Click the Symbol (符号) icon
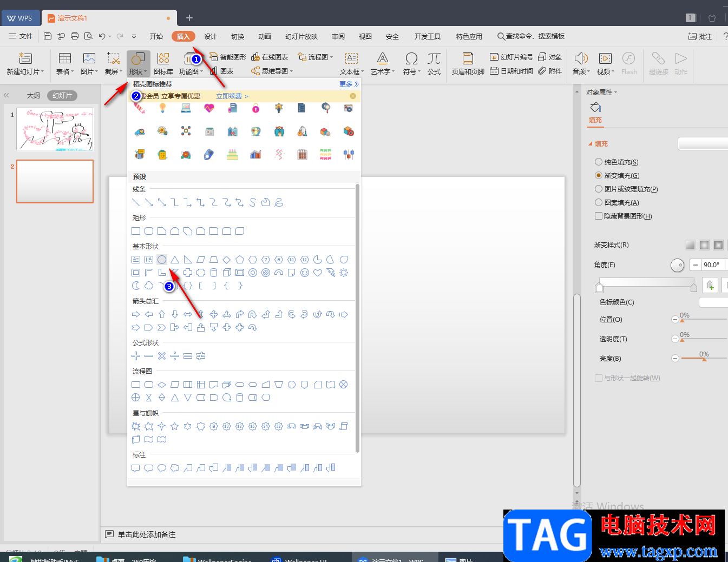 pos(411,58)
